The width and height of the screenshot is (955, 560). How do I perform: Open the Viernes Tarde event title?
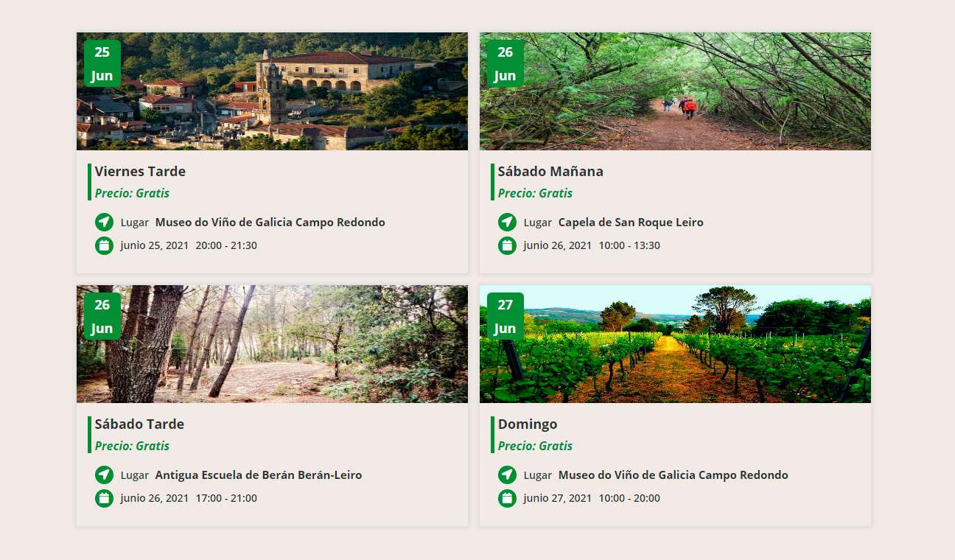pyautogui.click(x=140, y=172)
